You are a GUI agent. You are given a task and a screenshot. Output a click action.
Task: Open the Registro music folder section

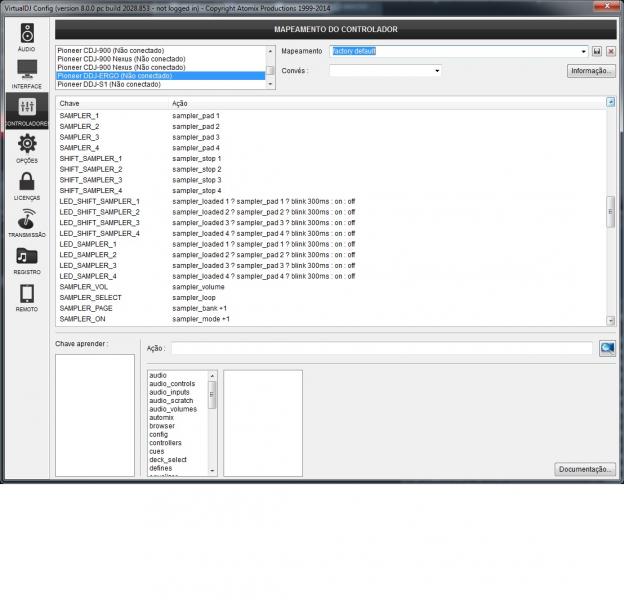tap(27, 259)
